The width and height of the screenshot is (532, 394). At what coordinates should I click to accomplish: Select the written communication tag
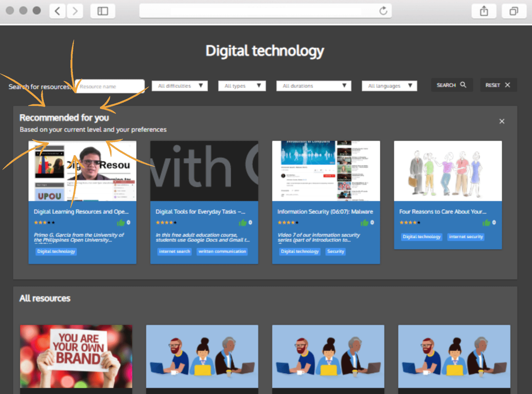(x=222, y=251)
